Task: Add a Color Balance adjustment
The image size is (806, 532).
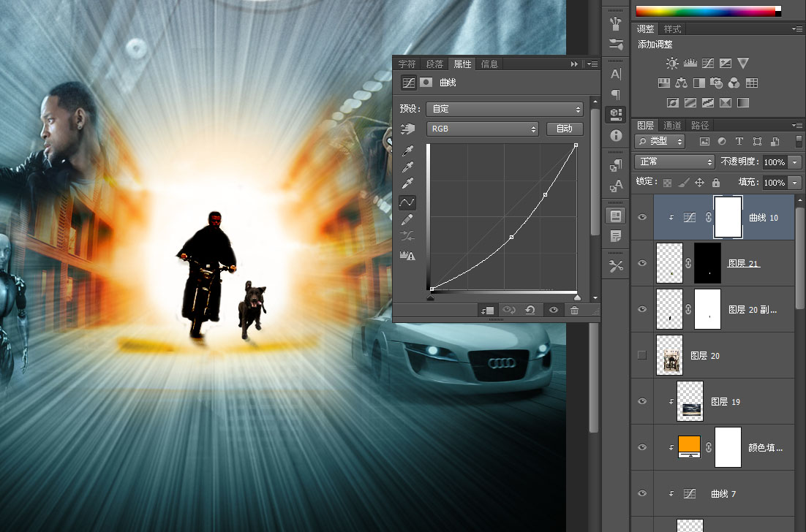Action: [x=681, y=83]
